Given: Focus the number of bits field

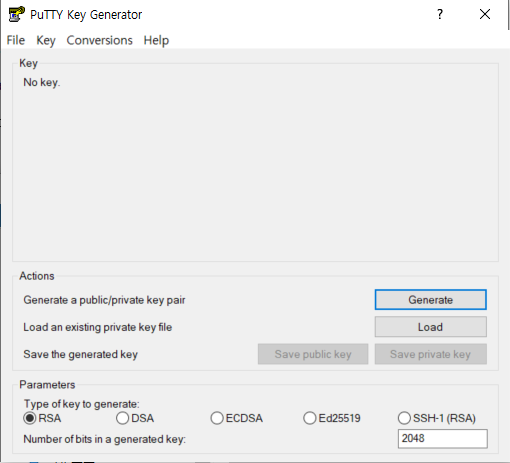Looking at the screenshot, I should pos(442,438).
